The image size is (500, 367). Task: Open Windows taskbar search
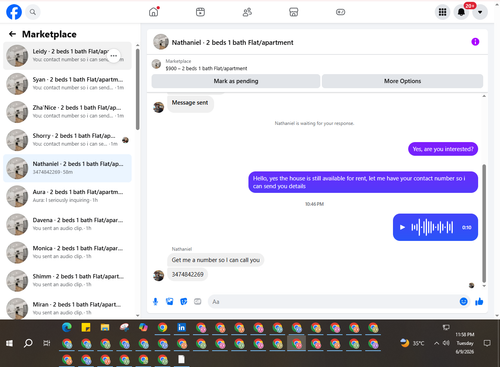pyautogui.click(x=28, y=343)
